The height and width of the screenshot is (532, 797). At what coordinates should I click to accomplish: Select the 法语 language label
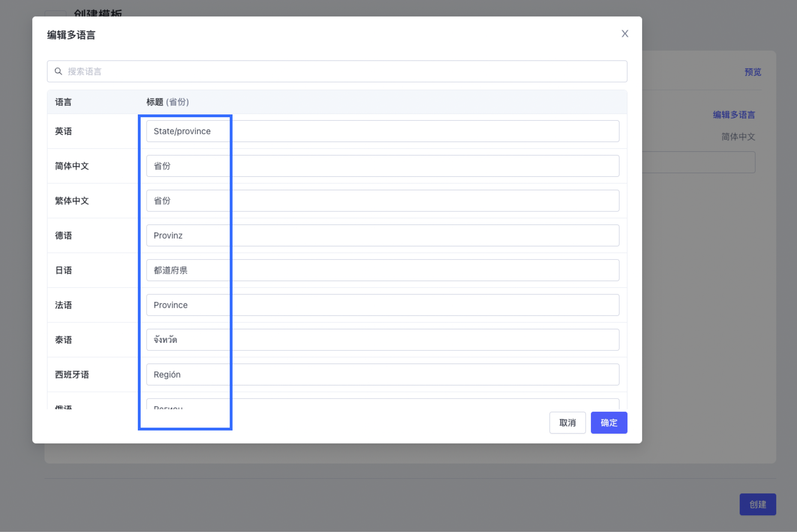pyautogui.click(x=64, y=305)
